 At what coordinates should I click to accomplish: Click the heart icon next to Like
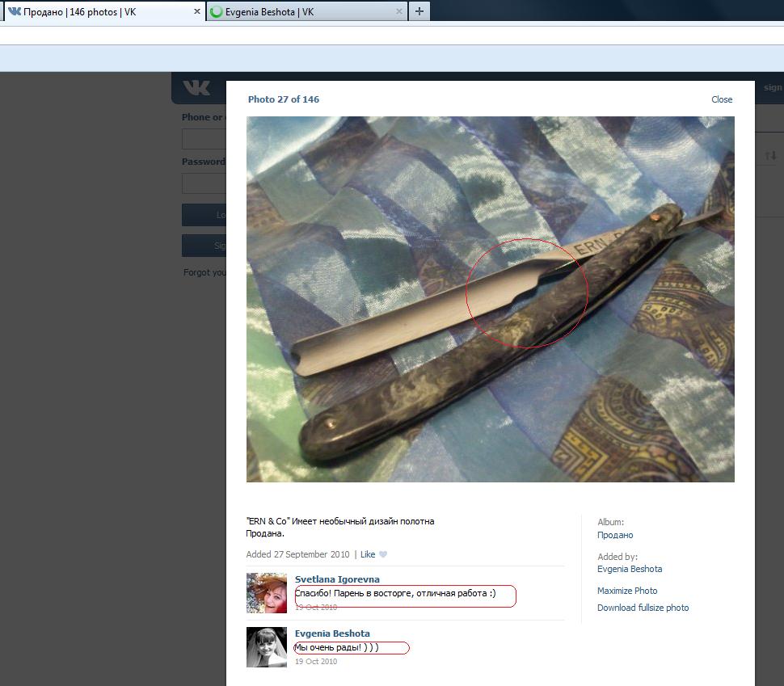click(x=383, y=554)
